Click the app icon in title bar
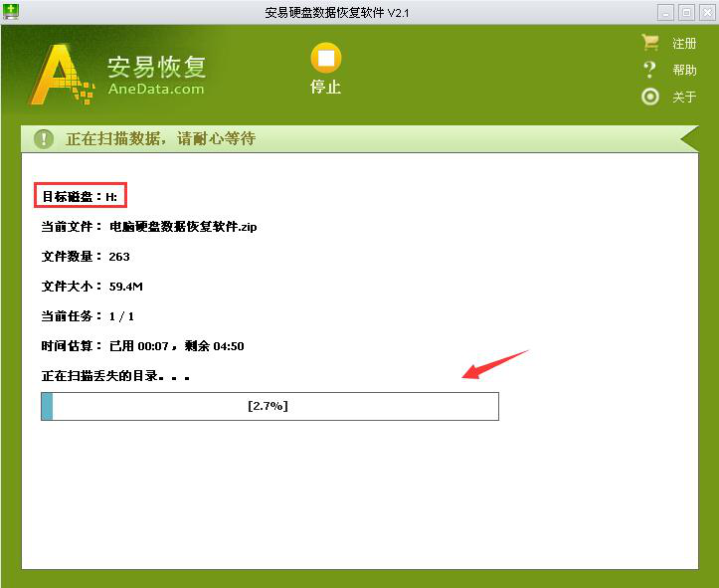 11,12
